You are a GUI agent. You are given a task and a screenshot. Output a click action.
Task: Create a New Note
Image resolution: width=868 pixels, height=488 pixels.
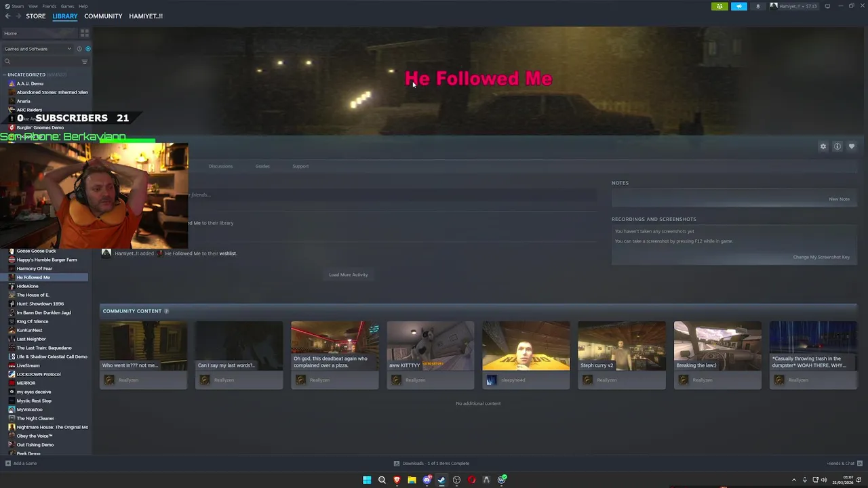click(x=839, y=199)
